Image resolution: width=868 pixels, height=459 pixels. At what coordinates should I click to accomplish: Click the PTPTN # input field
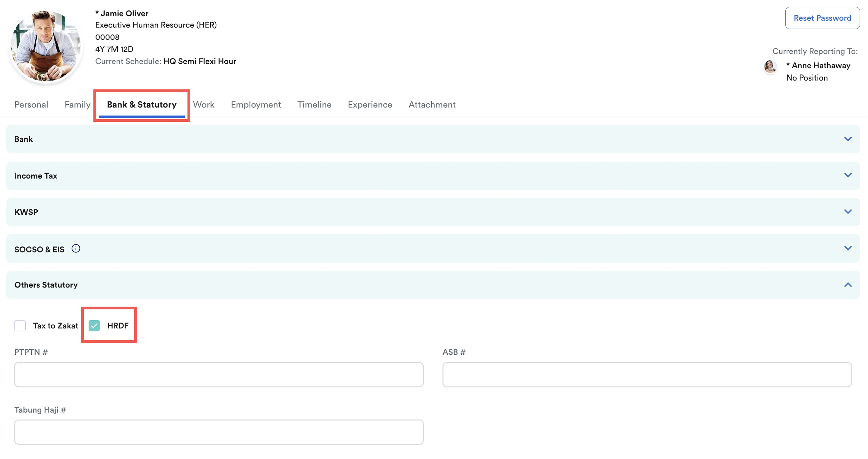click(219, 375)
